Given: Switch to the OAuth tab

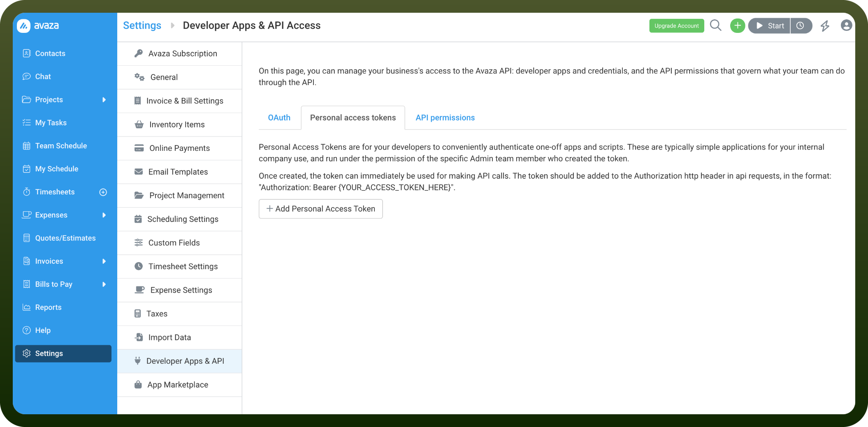Looking at the screenshot, I should pyautogui.click(x=279, y=118).
